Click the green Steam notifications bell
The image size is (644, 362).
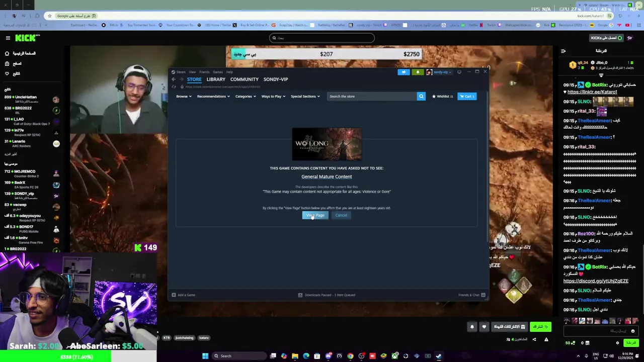418,72
